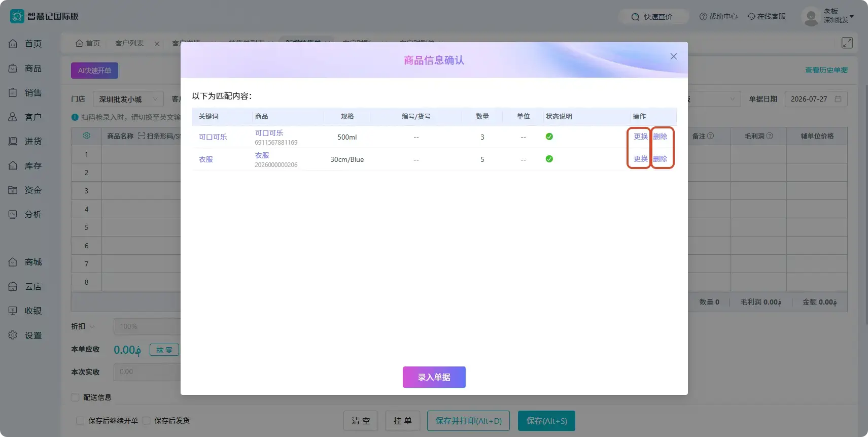Click 更换 for the 可口可乐 row

[641, 137]
